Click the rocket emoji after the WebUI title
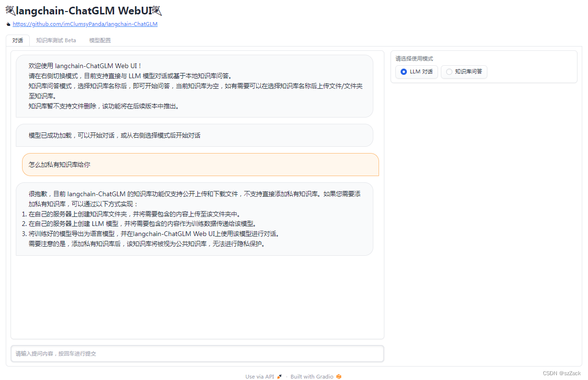588x380 pixels. 157,11
